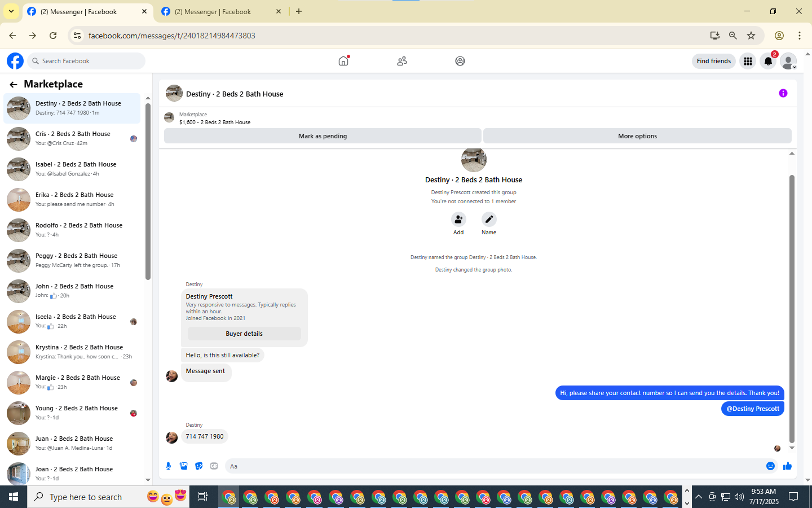Click the @Destiny Prescott mention bubble
The height and width of the screenshot is (508, 812).
click(x=753, y=409)
